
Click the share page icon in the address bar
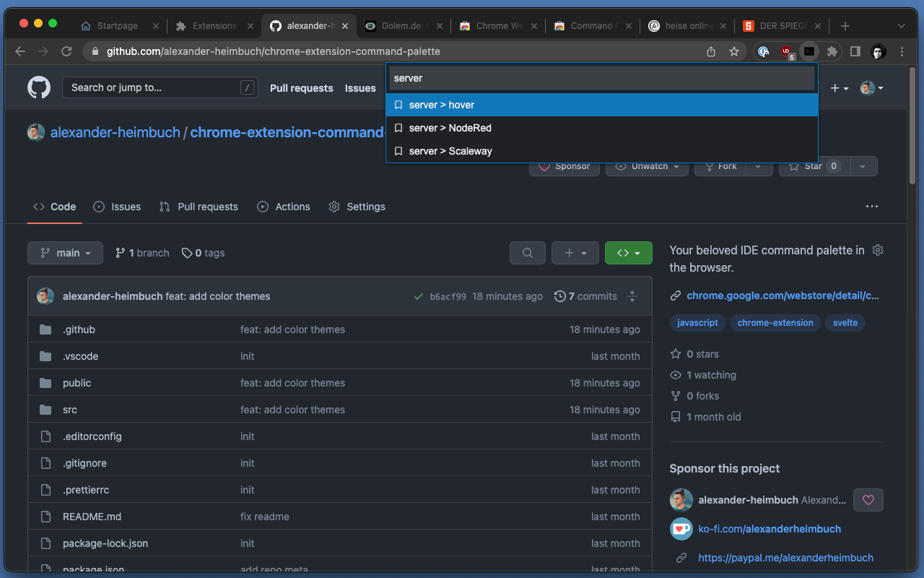coord(711,51)
